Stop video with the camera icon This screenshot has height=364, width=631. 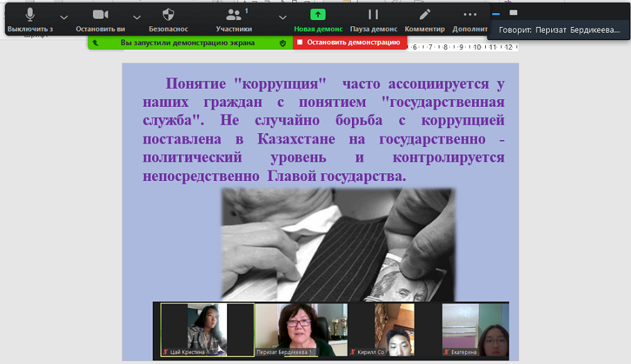[x=101, y=15]
